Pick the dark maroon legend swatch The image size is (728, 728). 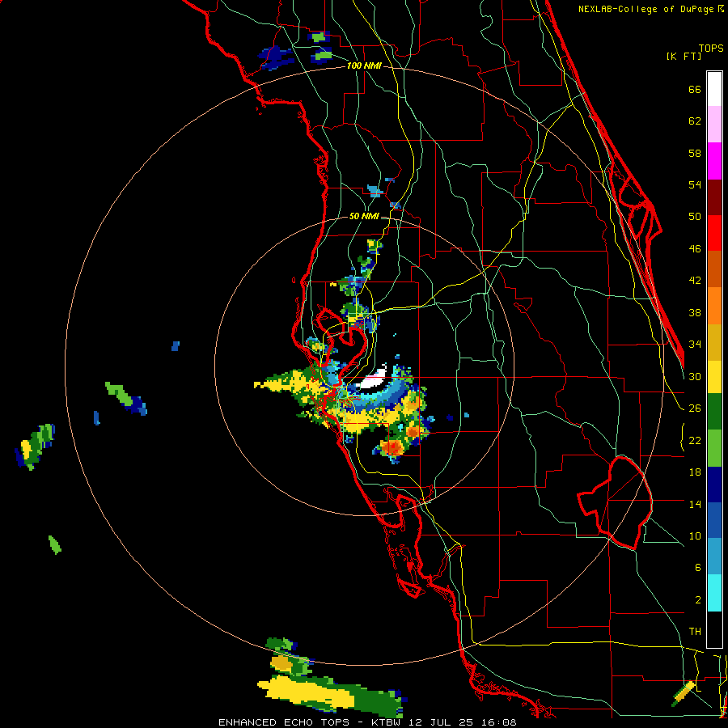click(x=714, y=197)
